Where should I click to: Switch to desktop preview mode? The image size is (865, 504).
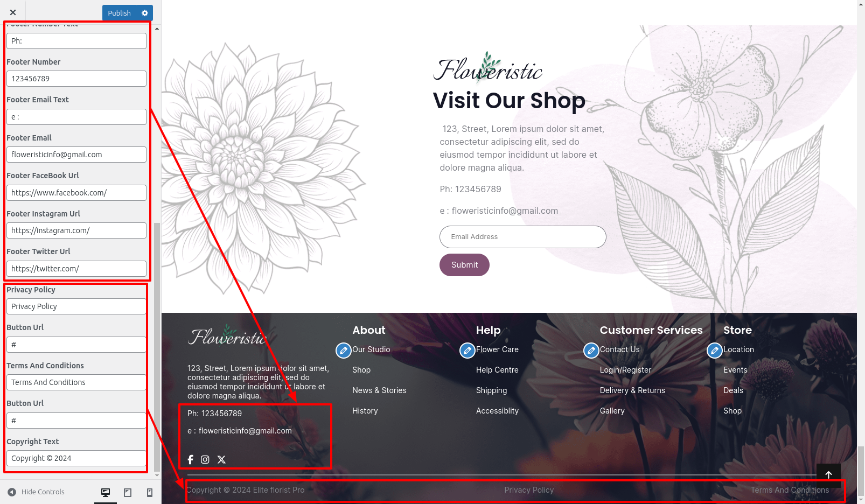(x=106, y=492)
